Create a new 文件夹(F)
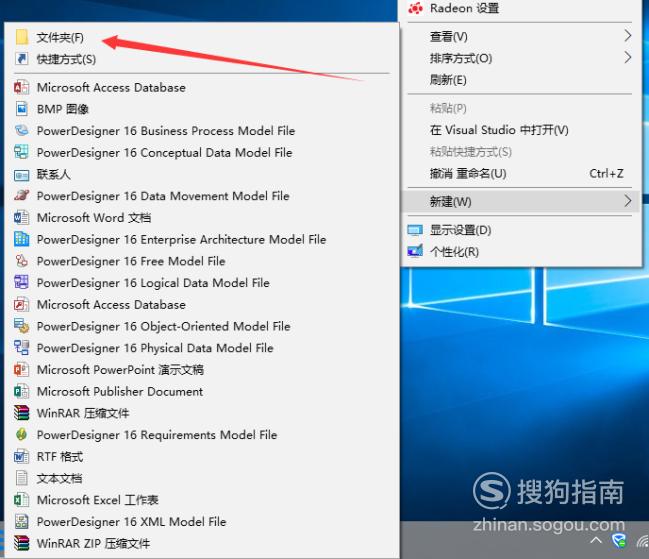This screenshot has height=559, width=649. (202, 37)
